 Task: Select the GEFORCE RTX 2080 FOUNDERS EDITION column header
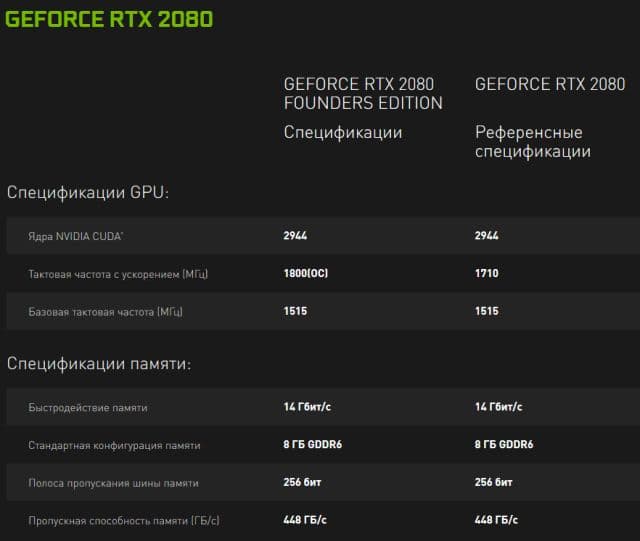coord(363,93)
